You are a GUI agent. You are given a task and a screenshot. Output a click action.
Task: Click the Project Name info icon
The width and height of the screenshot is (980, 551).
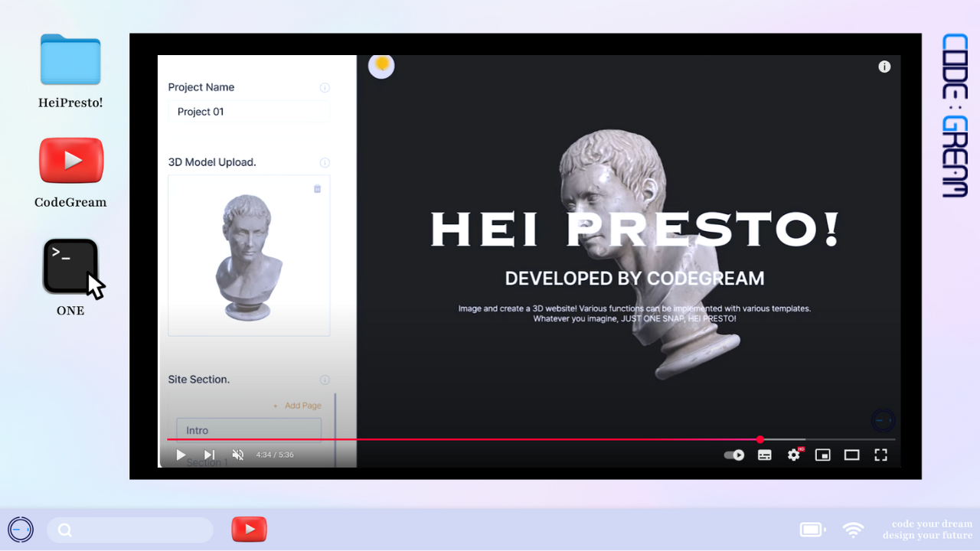[325, 88]
